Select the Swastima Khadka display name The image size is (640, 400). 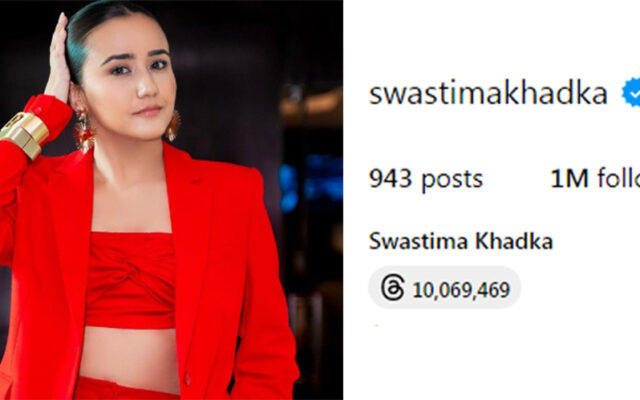pyautogui.click(x=461, y=241)
